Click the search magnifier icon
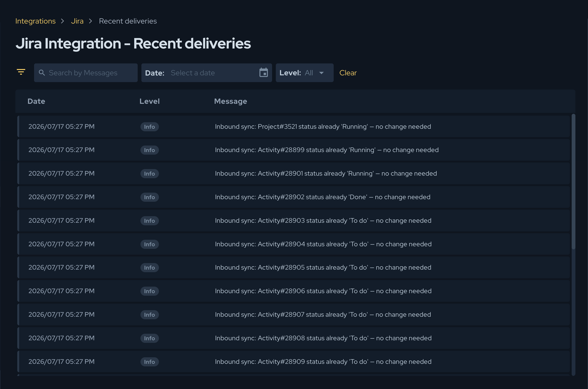 pyautogui.click(x=42, y=73)
